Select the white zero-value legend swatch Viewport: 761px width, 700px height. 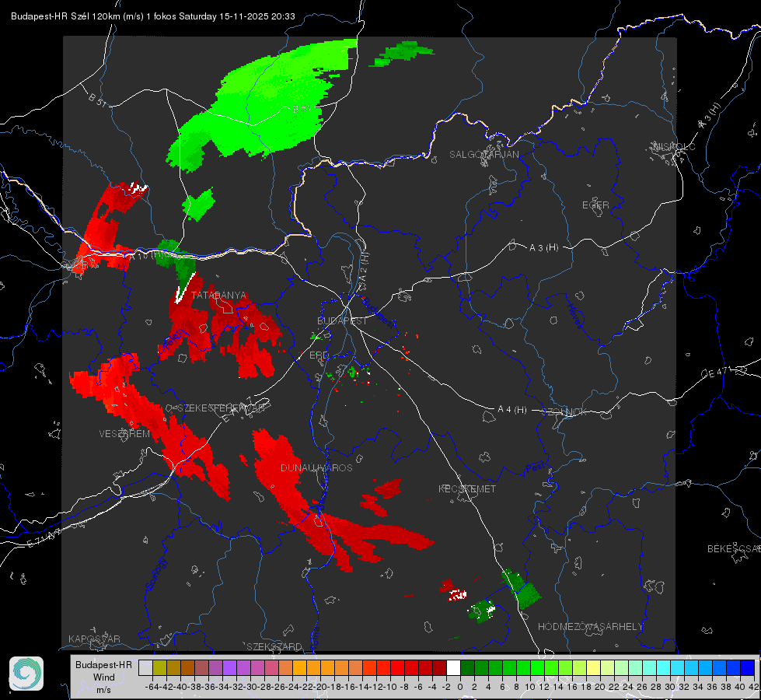(x=453, y=668)
